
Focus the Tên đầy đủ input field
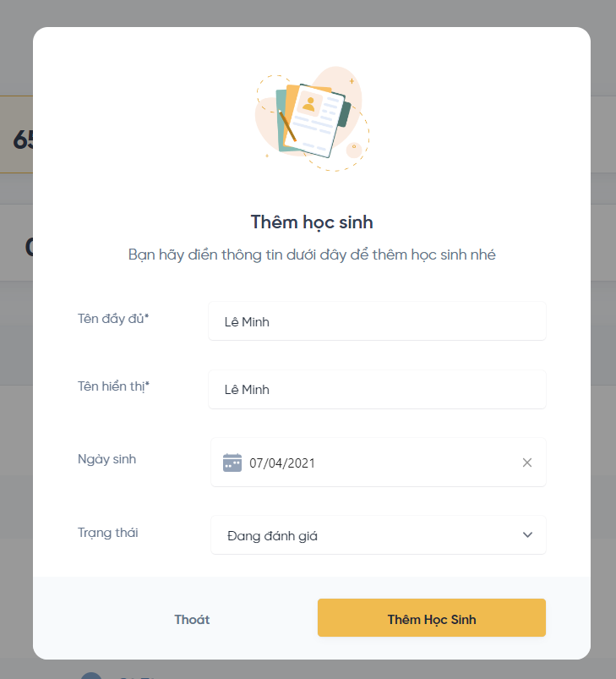tap(377, 321)
